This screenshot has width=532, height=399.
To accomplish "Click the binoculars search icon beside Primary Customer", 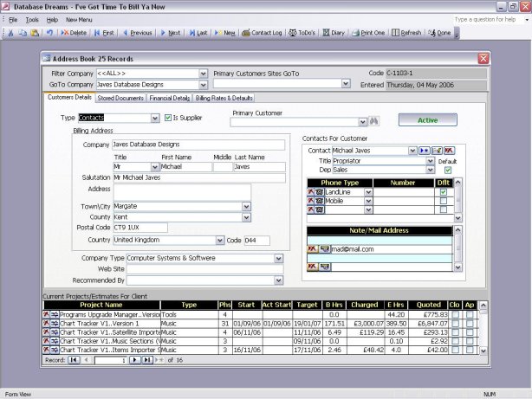I will pyautogui.click(x=375, y=122).
